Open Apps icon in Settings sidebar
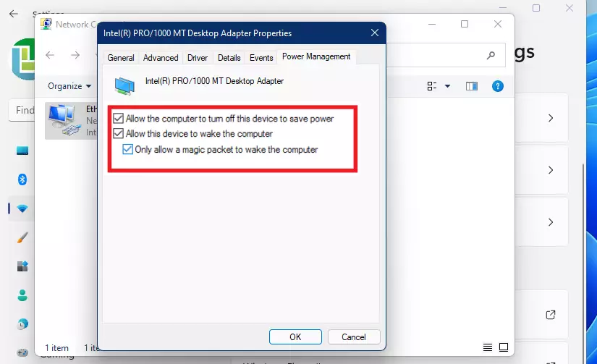 point(22,266)
